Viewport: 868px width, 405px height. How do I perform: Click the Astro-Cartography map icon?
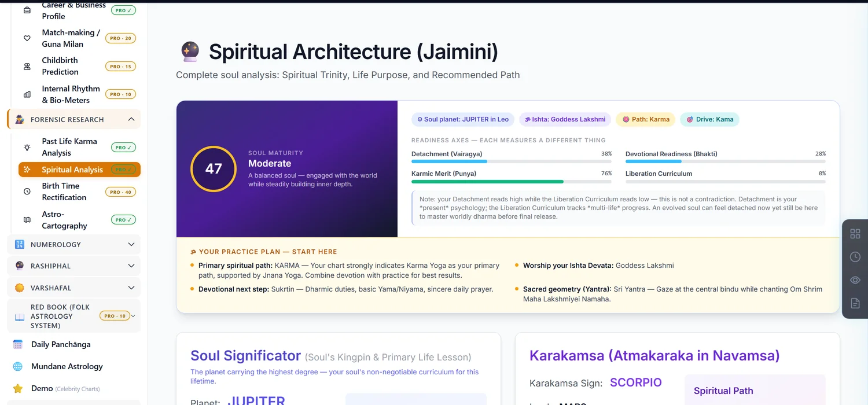pyautogui.click(x=27, y=220)
